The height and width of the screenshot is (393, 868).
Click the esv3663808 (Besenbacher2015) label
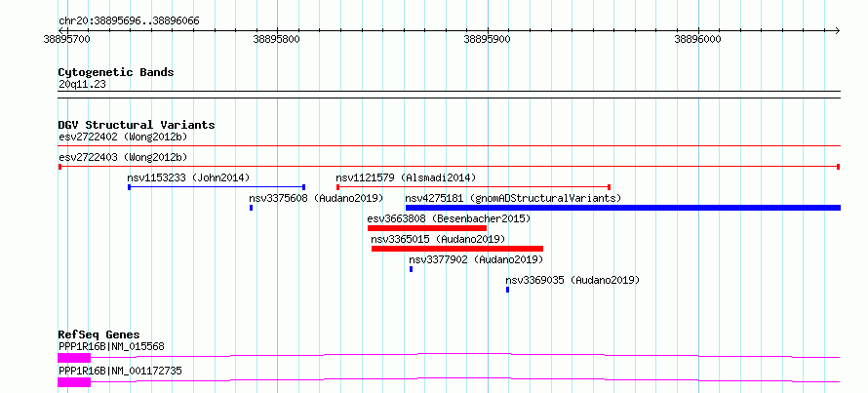[x=449, y=218]
